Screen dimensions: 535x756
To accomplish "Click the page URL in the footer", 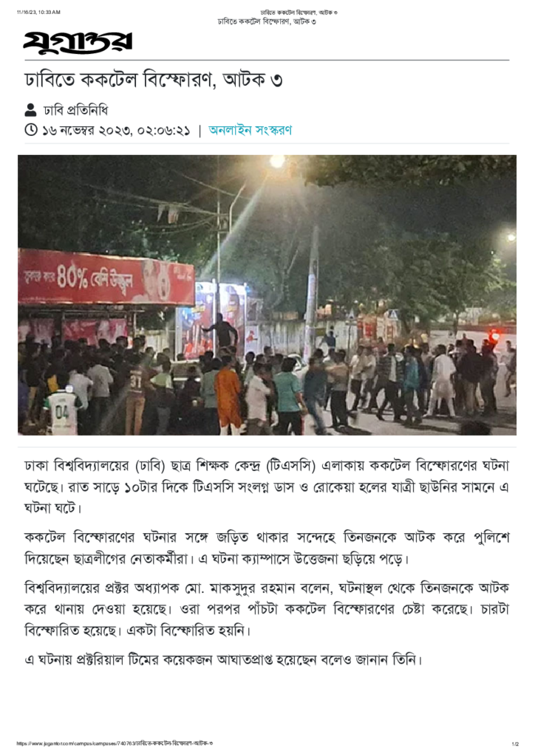I will (115, 743).
